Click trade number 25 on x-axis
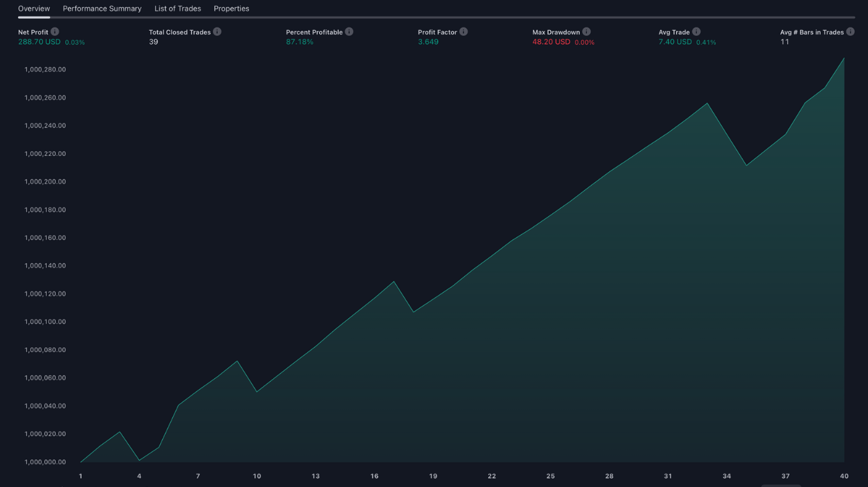The width and height of the screenshot is (868, 487). (x=551, y=476)
